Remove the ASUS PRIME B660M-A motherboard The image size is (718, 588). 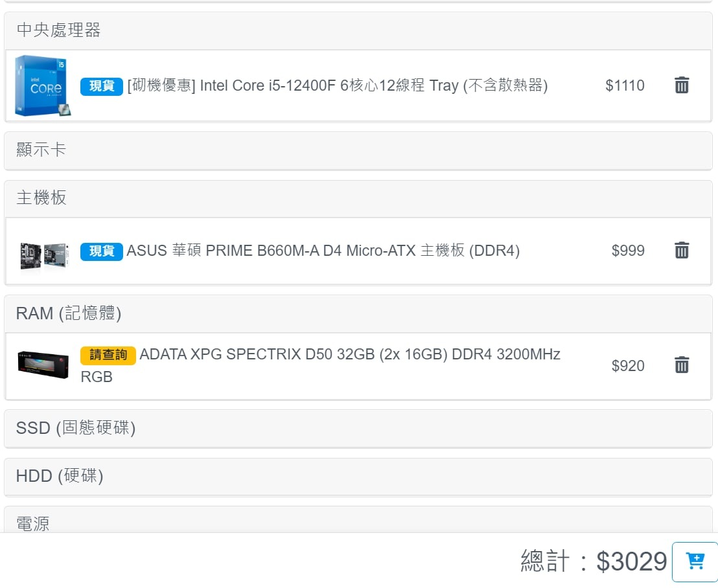pos(681,251)
